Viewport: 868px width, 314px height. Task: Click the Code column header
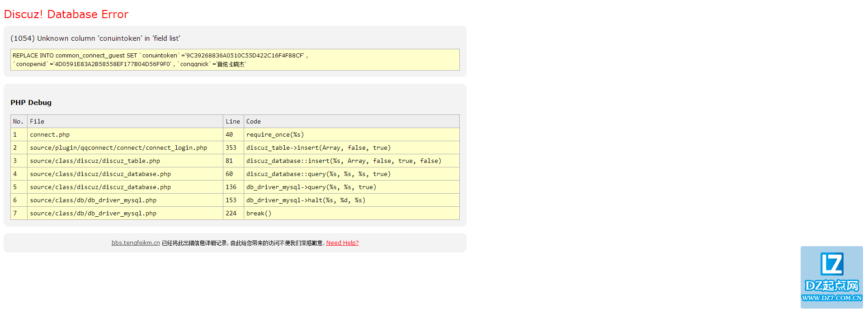[254, 121]
